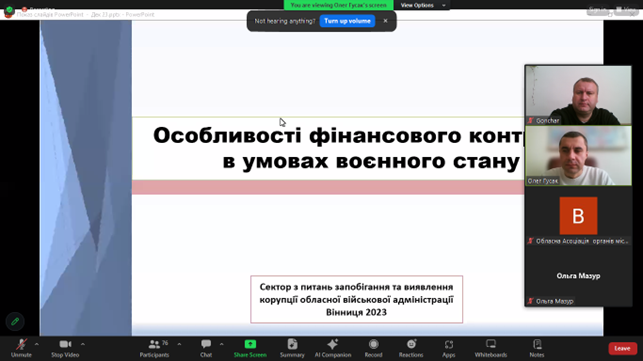
Task: Expand audio options arrow next to Unmute
Action: coord(36,344)
